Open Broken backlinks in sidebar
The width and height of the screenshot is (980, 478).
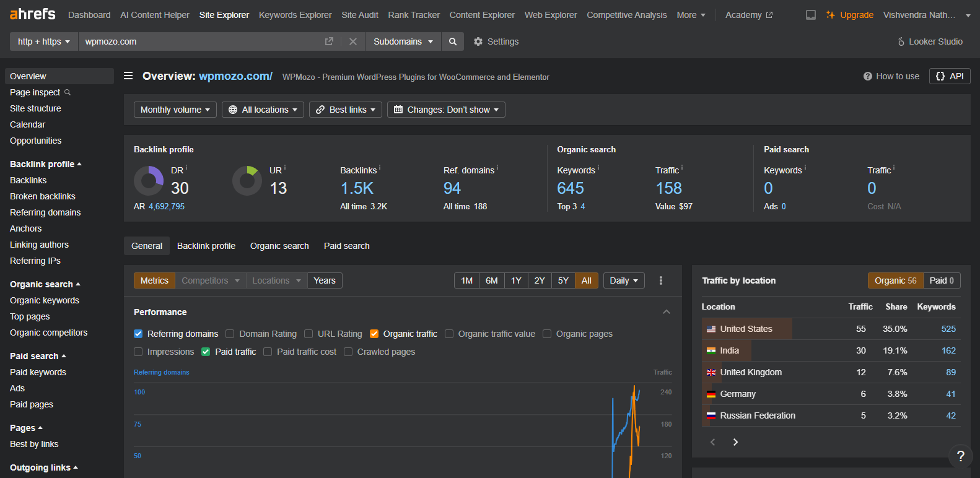(43, 196)
